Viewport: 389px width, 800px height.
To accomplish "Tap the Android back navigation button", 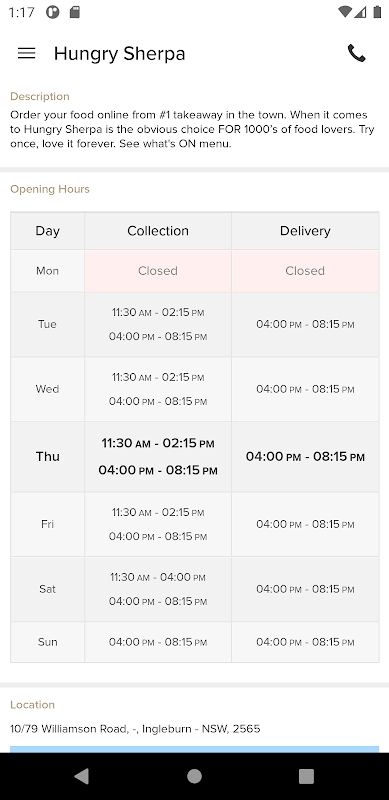I will click(x=81, y=776).
